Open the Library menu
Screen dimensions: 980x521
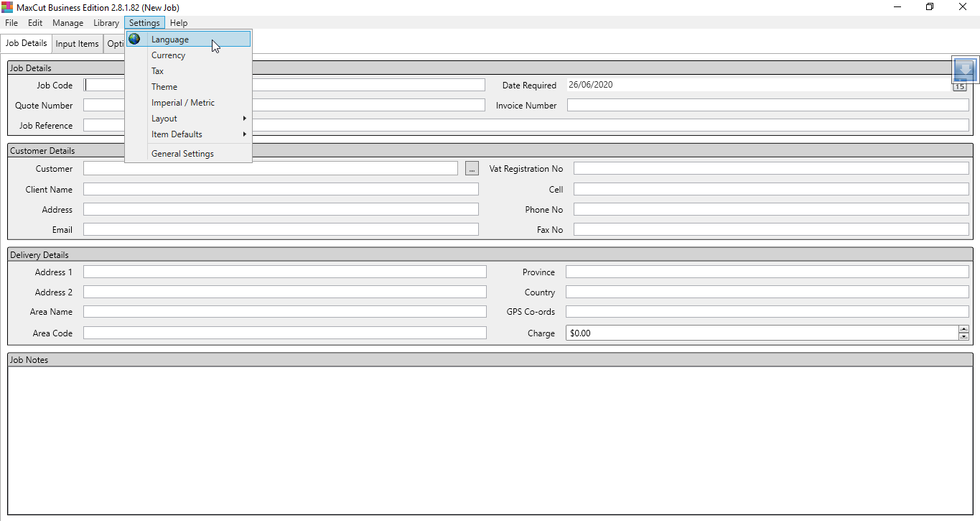click(x=106, y=23)
